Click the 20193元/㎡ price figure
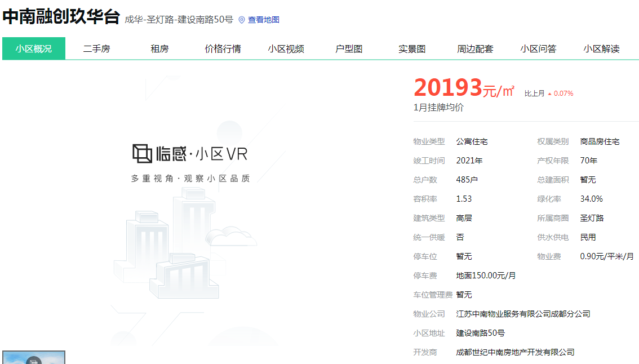Image resolution: width=639 pixels, height=364 pixels. tap(464, 88)
